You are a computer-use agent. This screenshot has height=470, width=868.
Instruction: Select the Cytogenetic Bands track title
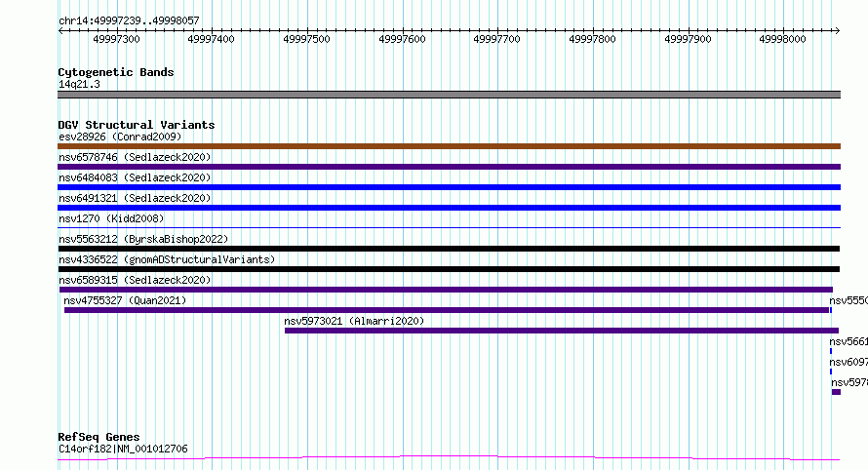click(116, 72)
